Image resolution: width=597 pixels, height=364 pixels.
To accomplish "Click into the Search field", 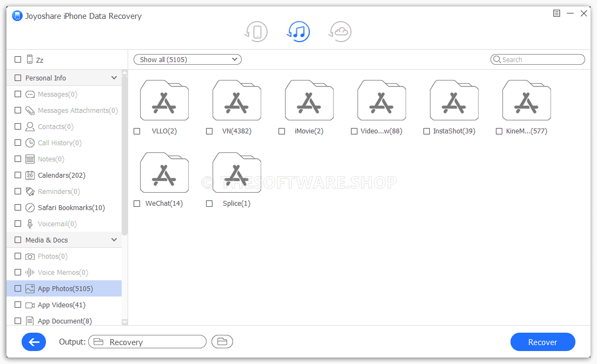I will 538,59.
